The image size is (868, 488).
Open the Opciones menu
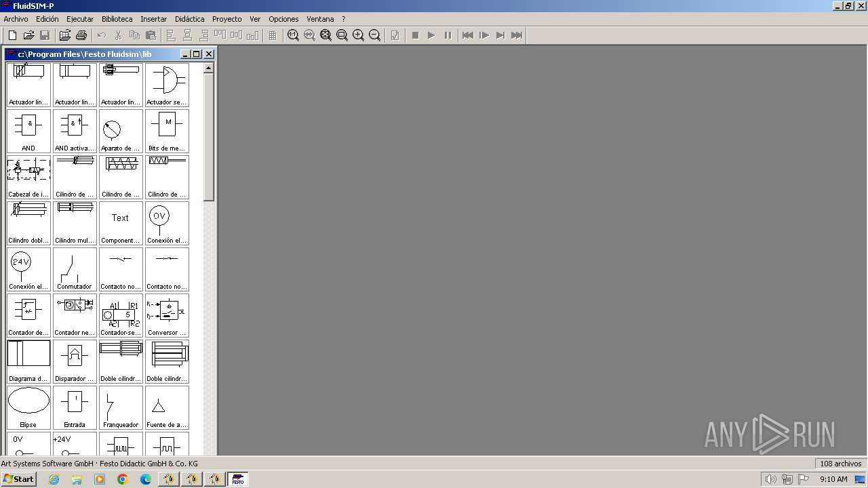pyautogui.click(x=283, y=19)
